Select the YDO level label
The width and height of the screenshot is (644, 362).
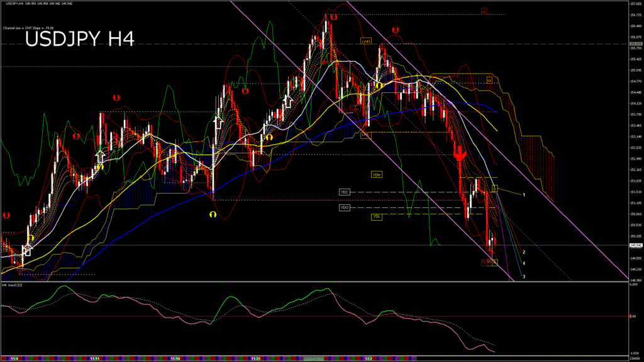(x=344, y=207)
